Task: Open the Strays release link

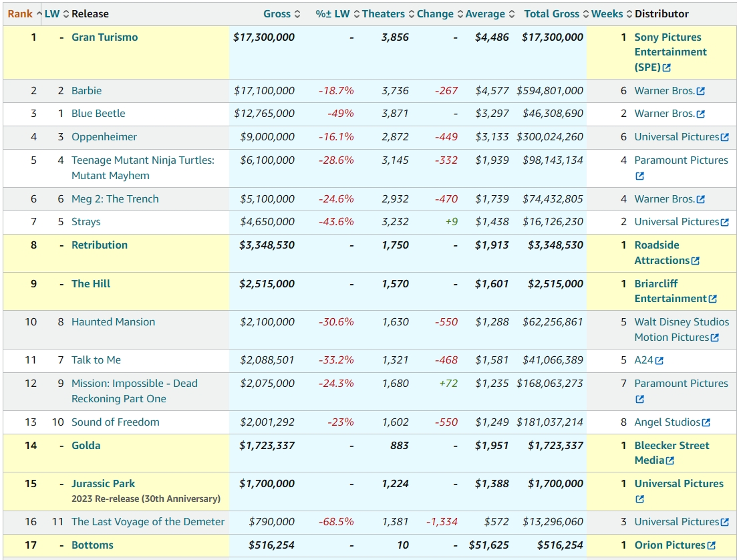Action: coord(86,222)
